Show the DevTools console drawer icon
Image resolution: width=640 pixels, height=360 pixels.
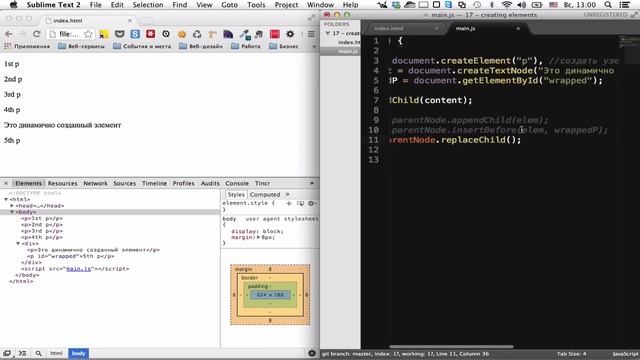pyautogui.click(x=22, y=353)
